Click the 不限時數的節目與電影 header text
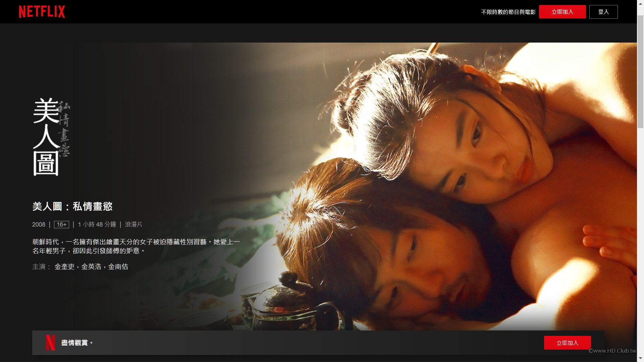This screenshot has height=362, width=644. point(508,12)
